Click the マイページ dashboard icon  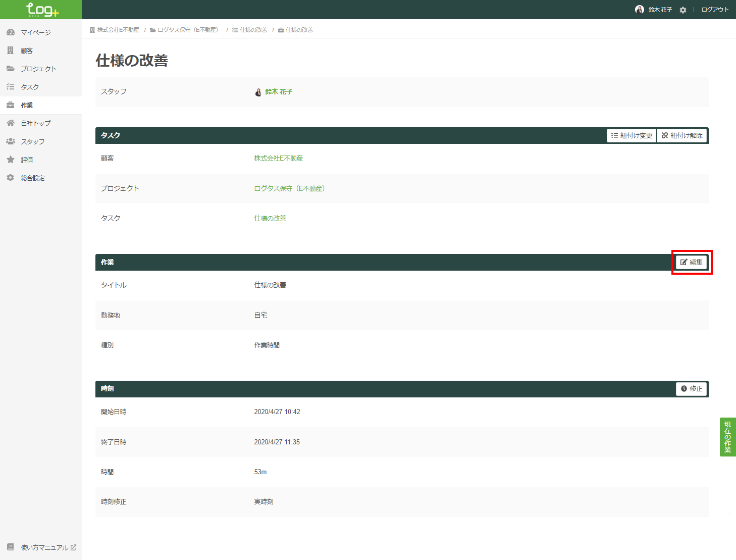tap(11, 32)
